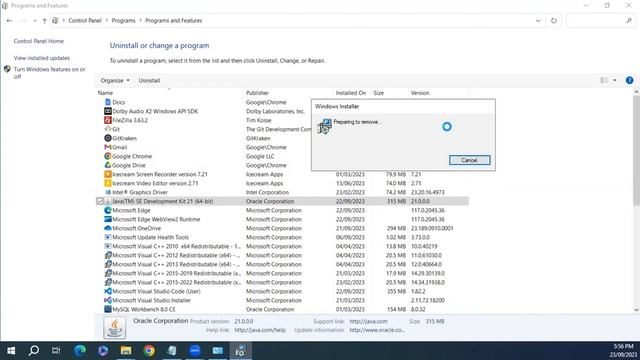Click the Control Panel search box
640x360 pixels.
600,20
